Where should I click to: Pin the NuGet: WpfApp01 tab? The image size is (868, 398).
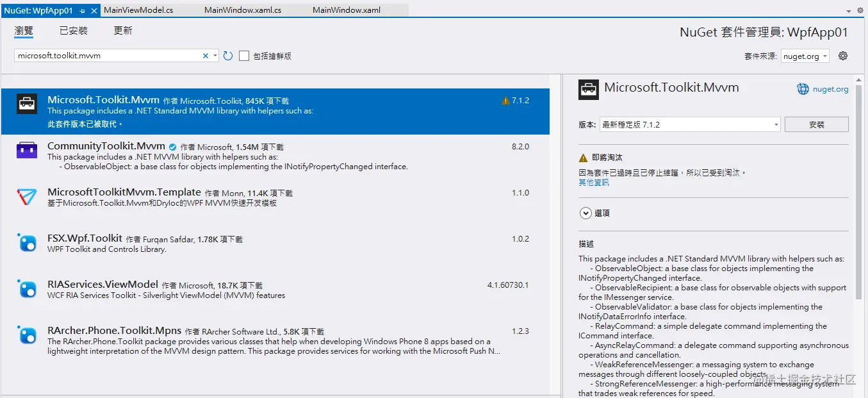click(x=83, y=11)
